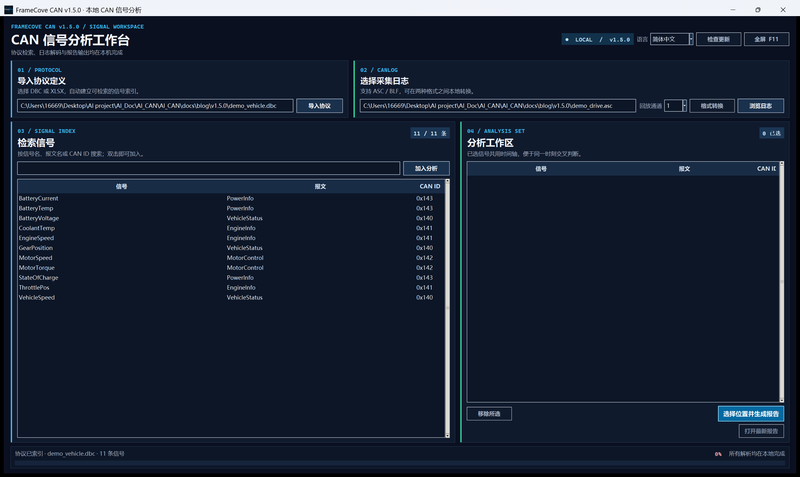800x477 pixels.
Task: Click PowerInfo cell in the BatteryCurrent row
Action: [240, 198]
